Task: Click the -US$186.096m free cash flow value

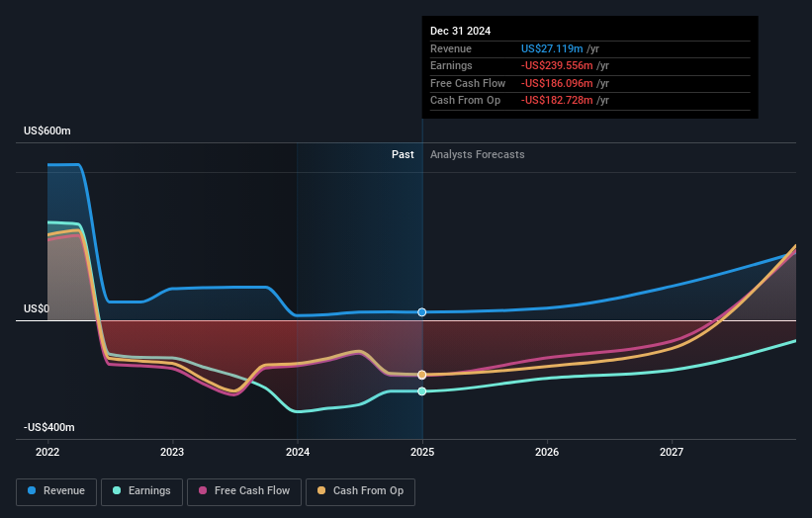Action: [x=557, y=83]
